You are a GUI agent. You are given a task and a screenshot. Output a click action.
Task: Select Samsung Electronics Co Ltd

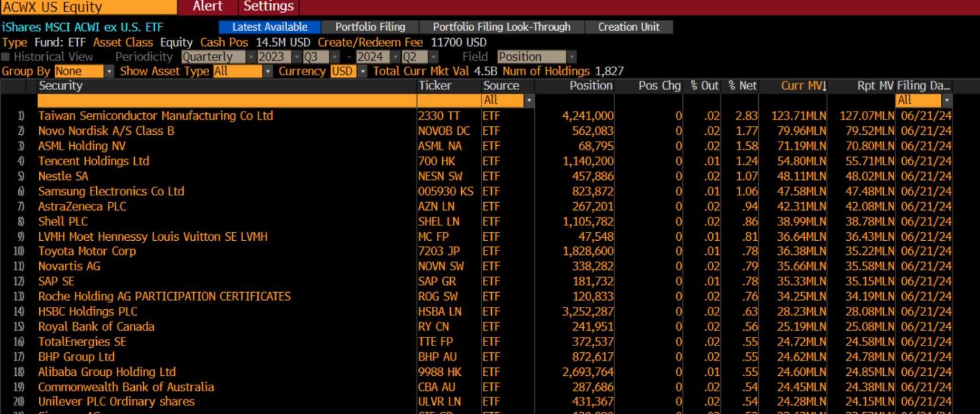[x=111, y=191]
